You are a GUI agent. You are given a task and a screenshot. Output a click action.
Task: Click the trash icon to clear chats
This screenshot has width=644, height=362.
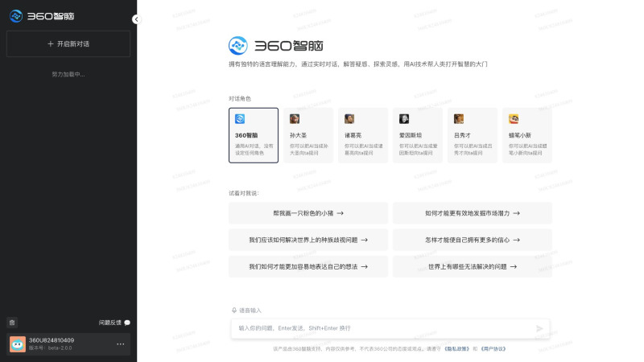pyautogui.click(x=12, y=323)
